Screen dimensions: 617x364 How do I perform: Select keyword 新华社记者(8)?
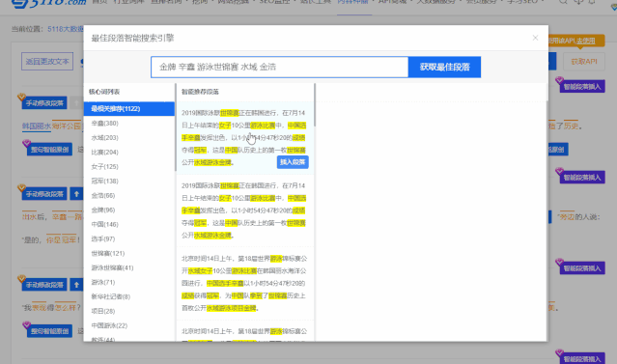[111, 296]
